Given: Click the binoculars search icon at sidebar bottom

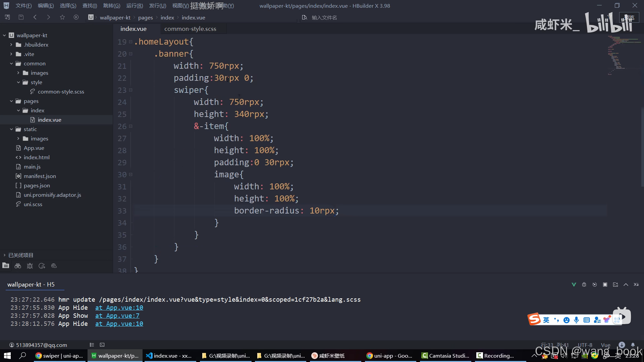Looking at the screenshot, I should [18, 266].
